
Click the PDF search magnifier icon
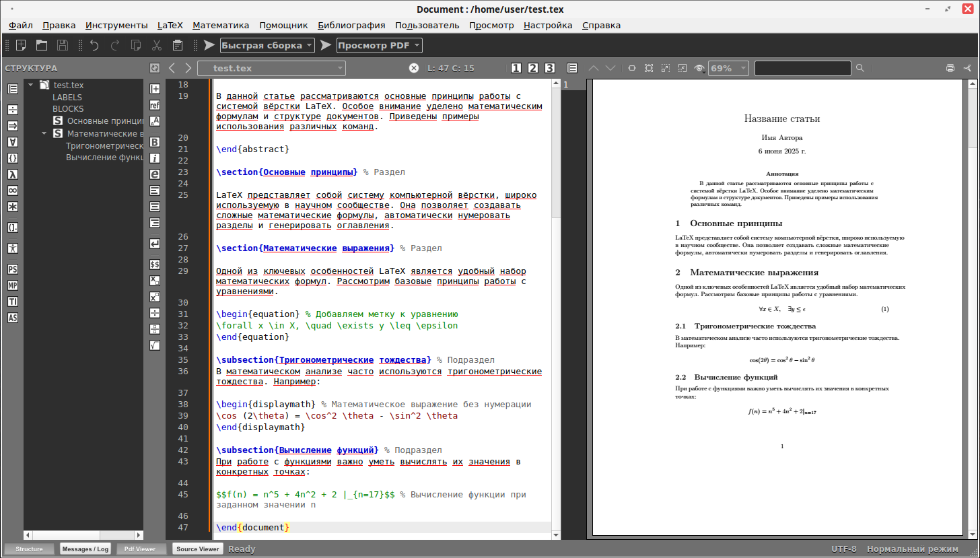pyautogui.click(x=860, y=68)
